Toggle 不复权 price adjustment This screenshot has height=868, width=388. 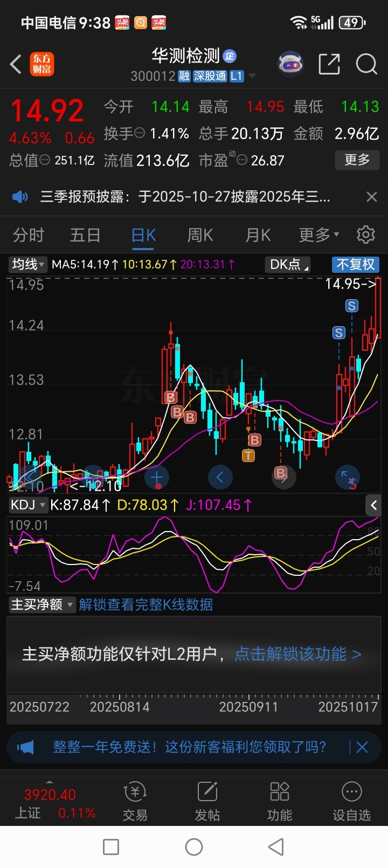tap(356, 265)
